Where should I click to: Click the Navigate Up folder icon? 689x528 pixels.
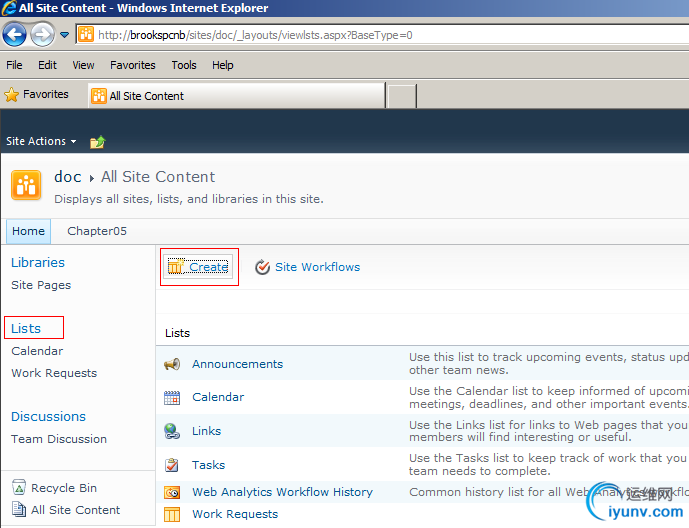click(x=98, y=142)
